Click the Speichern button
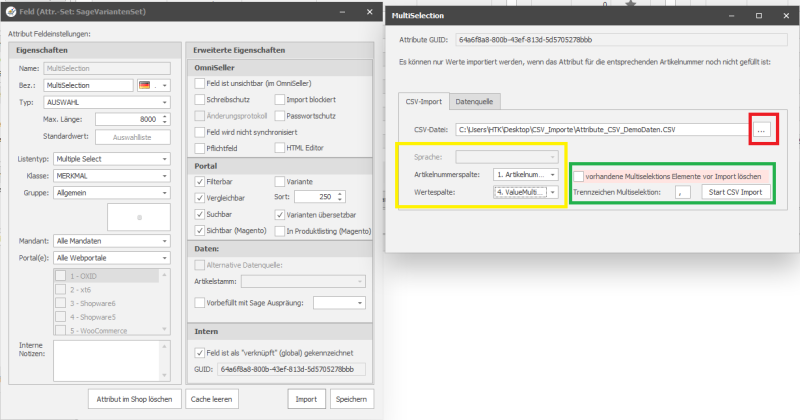 (x=348, y=399)
